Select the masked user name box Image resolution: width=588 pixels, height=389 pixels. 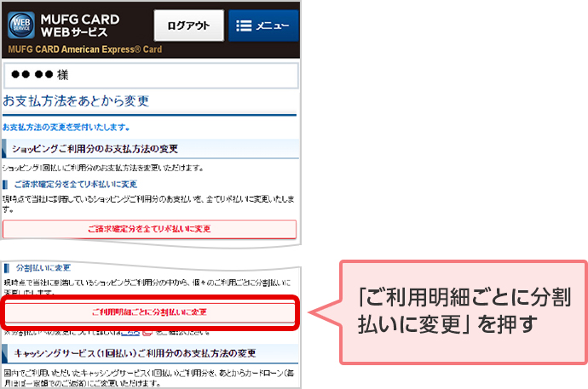pyautogui.click(x=150, y=75)
